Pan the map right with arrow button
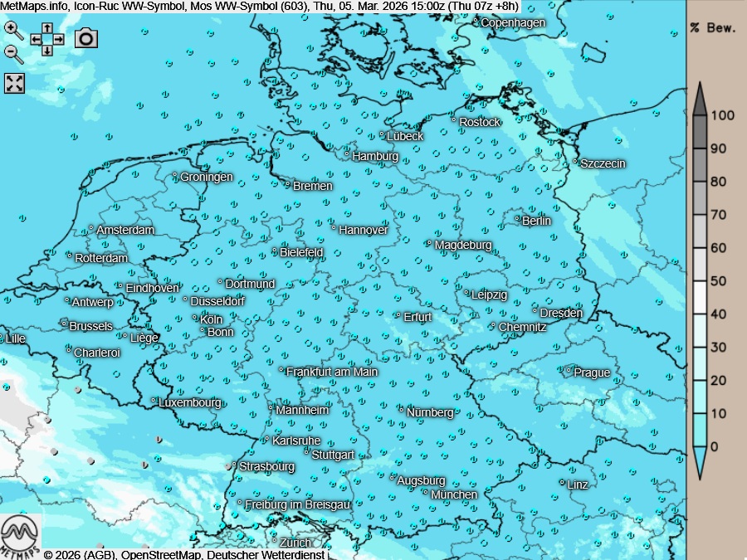This screenshot has width=747, height=560. (x=58, y=39)
